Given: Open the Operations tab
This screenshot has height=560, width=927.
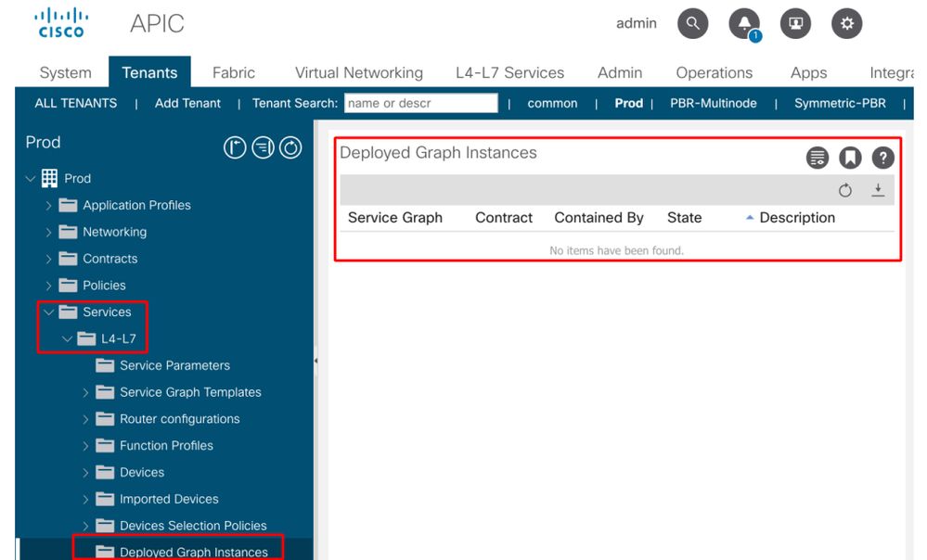Looking at the screenshot, I should coord(715,72).
